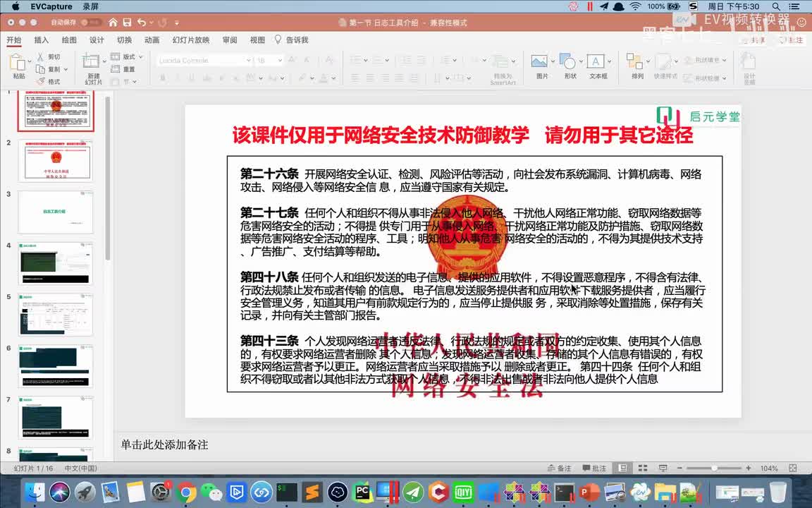Image resolution: width=812 pixels, height=508 pixels.
Task: Undo the last action
Action: [x=142, y=23]
